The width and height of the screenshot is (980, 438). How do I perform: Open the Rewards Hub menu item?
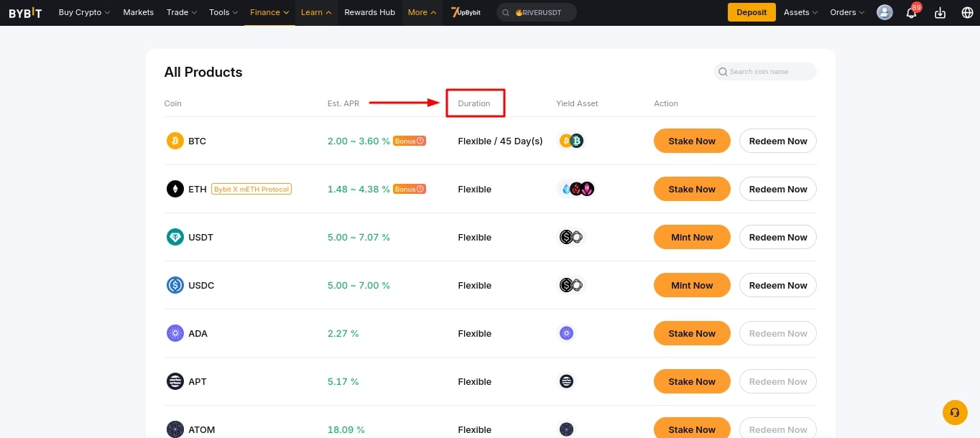pyautogui.click(x=369, y=12)
